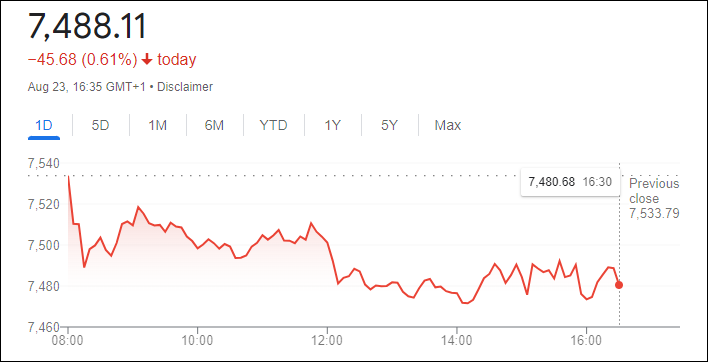View the Max time range
Screen dimensions: 708x362
447,125
